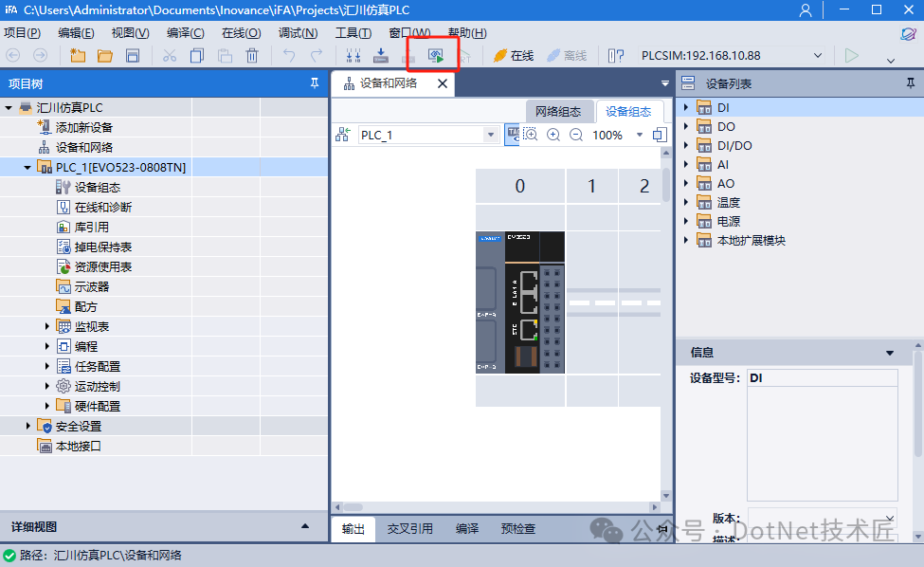Open the 100% zoom level dropdown

(640, 135)
